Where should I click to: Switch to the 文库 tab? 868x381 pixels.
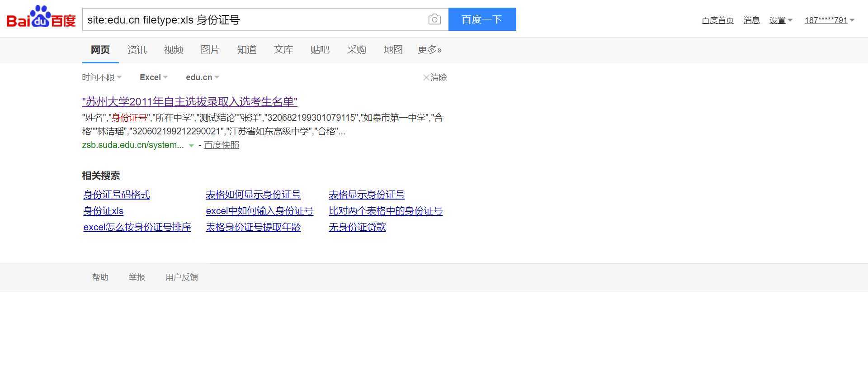coord(283,50)
